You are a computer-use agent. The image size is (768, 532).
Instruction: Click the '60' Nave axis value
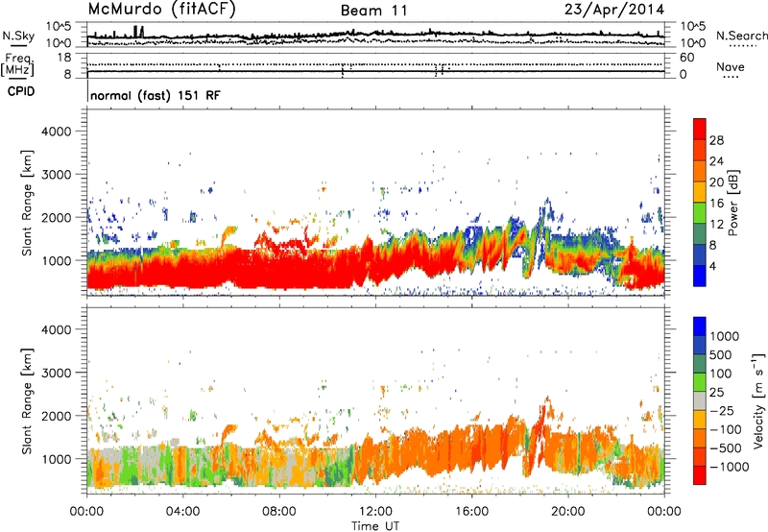686,58
